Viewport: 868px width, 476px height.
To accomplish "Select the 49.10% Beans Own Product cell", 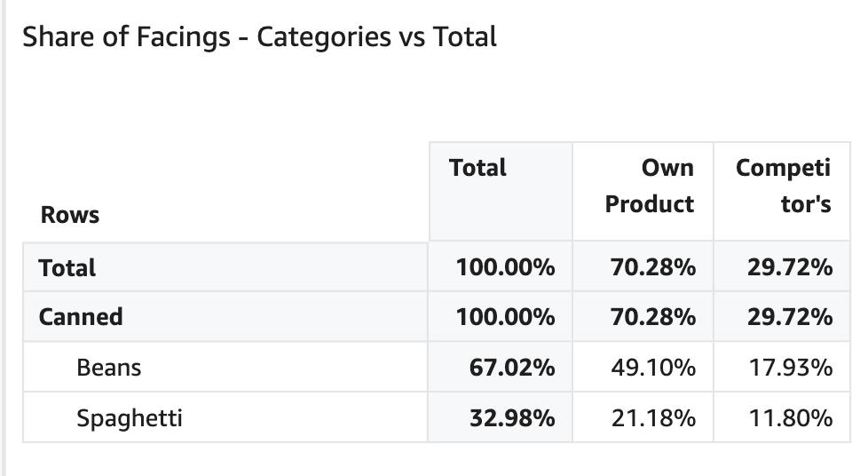I will click(652, 368).
